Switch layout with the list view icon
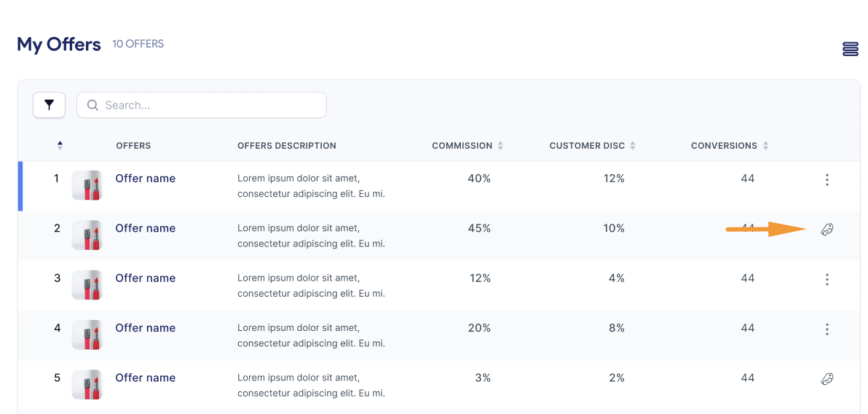868x414 pixels. [x=850, y=49]
